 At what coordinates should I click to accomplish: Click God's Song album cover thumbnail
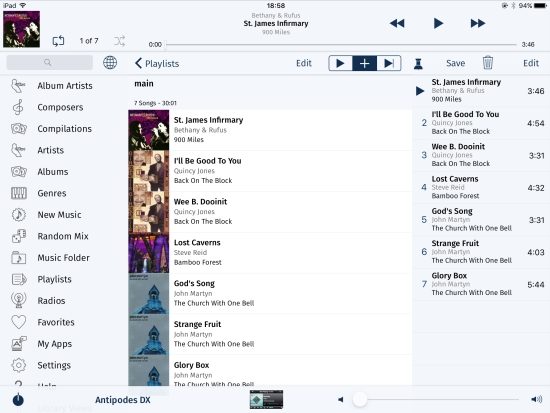point(149,294)
